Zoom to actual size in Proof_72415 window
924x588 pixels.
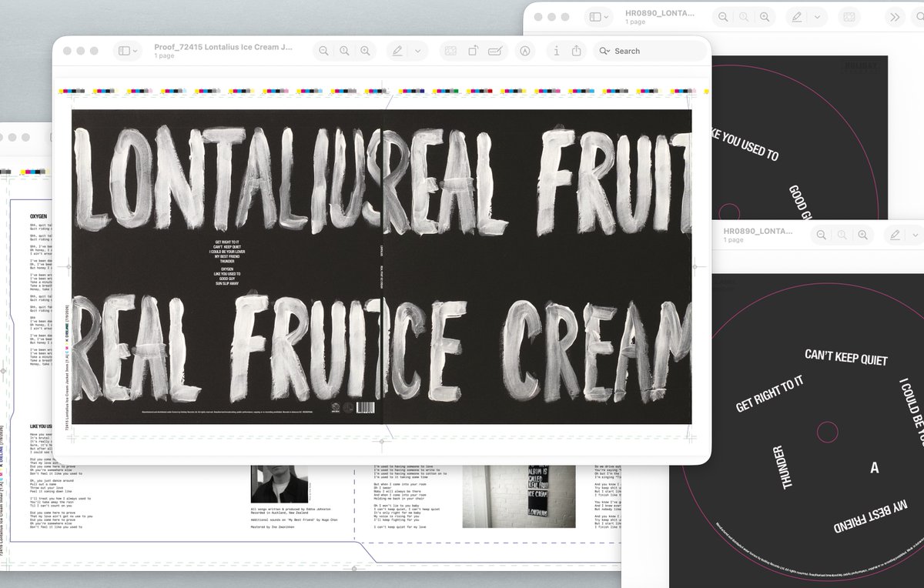coord(344,51)
